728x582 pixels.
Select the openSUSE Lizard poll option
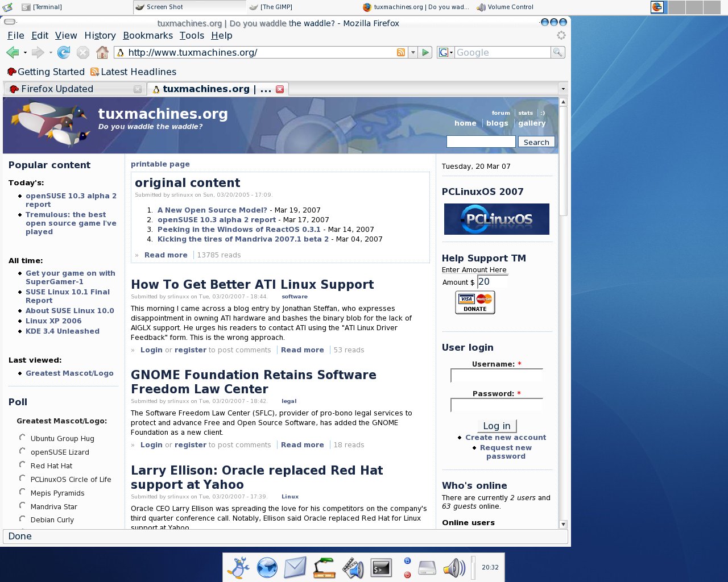pyautogui.click(x=22, y=451)
